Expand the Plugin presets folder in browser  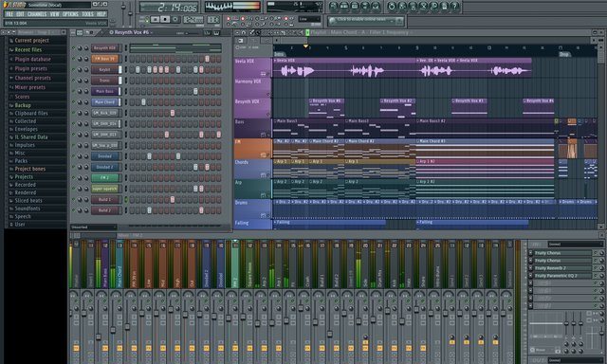pyautogui.click(x=30, y=68)
